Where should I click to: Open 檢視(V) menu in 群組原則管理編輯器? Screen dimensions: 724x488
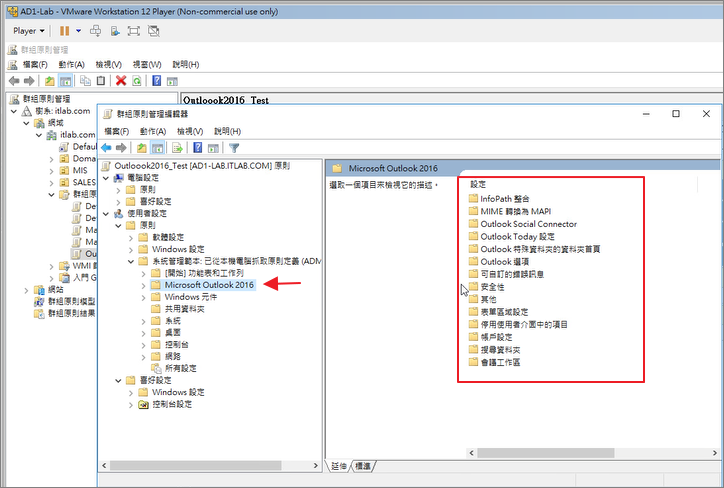pyautogui.click(x=190, y=132)
